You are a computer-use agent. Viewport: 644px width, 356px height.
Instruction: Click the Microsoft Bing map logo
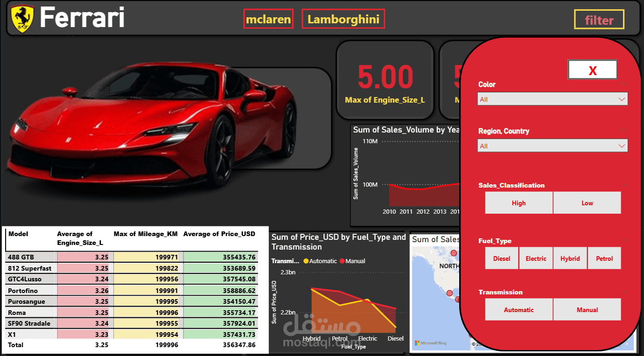click(430, 343)
